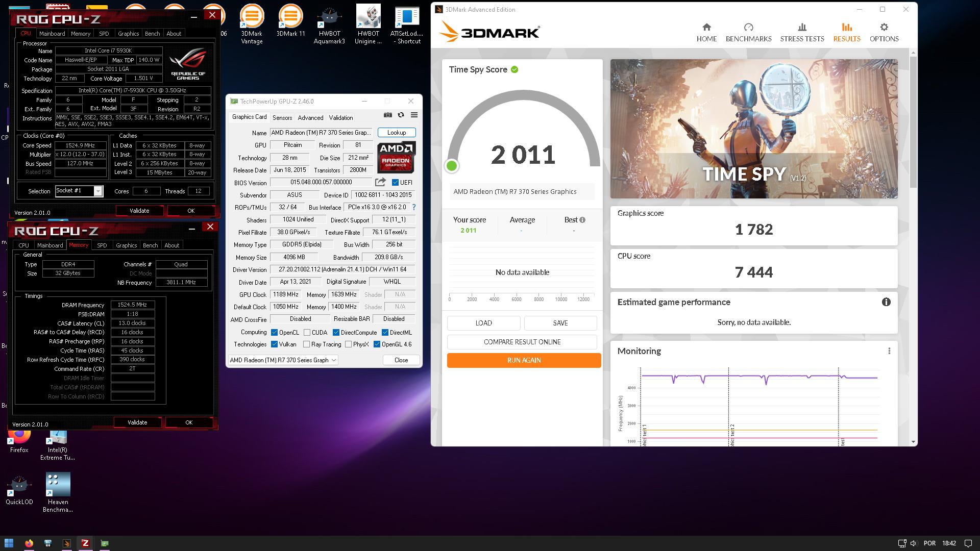The height and width of the screenshot is (551, 980).
Task: Open Firefox from the taskbar
Action: click(29, 543)
